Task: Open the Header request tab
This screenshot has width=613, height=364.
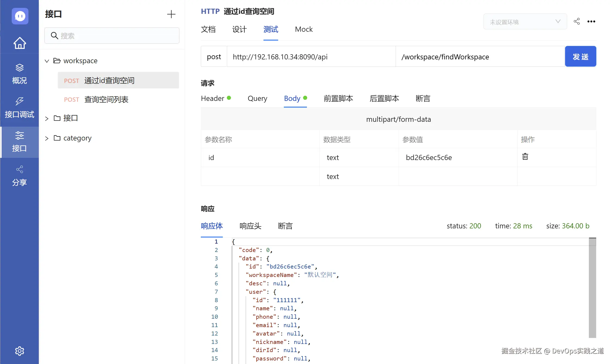Action: pos(213,98)
